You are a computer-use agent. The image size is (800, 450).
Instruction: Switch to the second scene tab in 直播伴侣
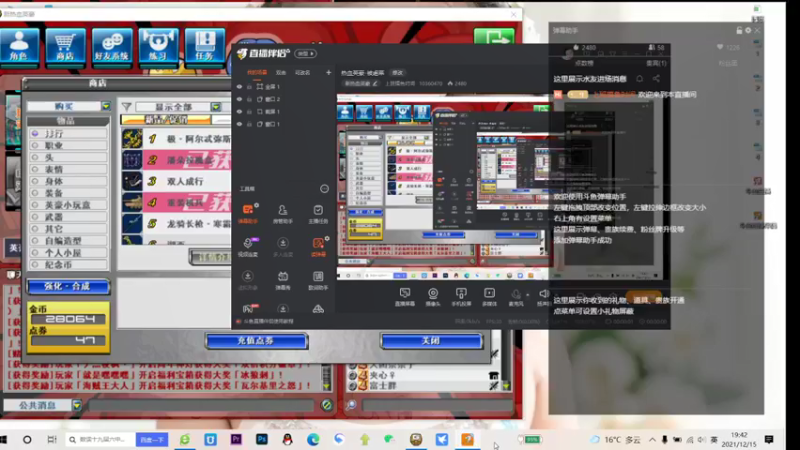coord(281,72)
